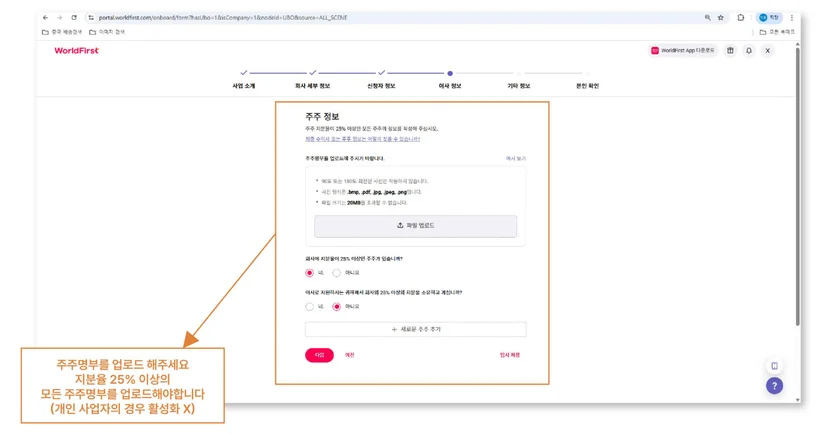
Task: Click the browser address bar URL
Action: [223, 17]
